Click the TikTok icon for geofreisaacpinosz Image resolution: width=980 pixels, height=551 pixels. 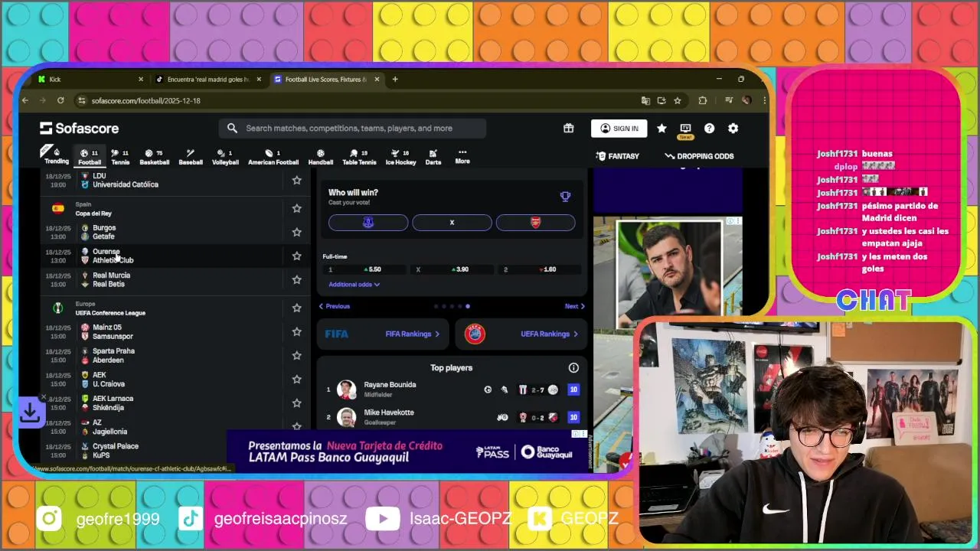tap(191, 519)
